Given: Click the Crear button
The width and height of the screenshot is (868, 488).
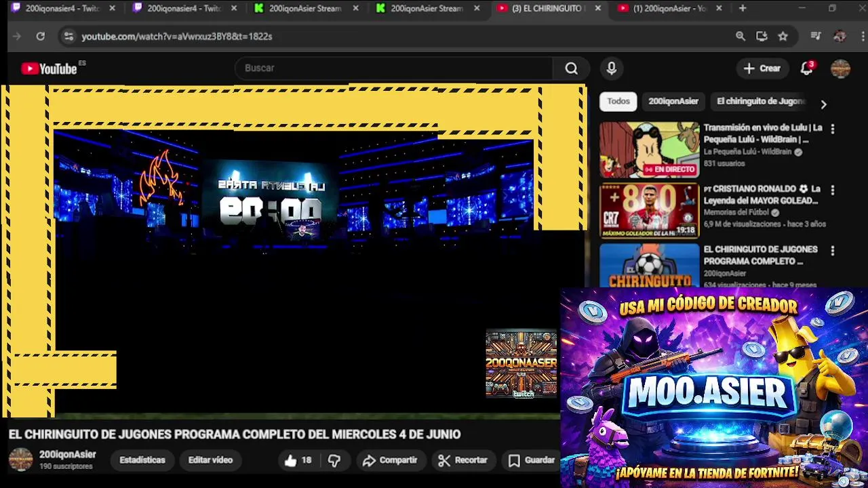Looking at the screenshot, I should point(762,68).
